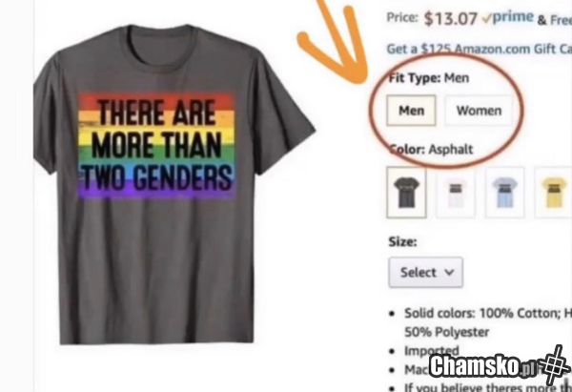Pick the Asphalt dark shirt color swatch
This screenshot has width=572, height=392.
click(x=406, y=192)
